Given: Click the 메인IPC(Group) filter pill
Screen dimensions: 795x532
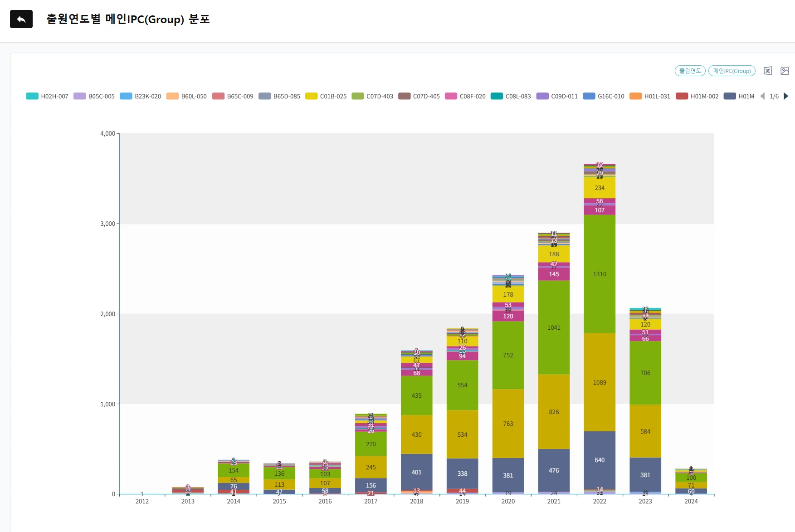Looking at the screenshot, I should point(732,71).
